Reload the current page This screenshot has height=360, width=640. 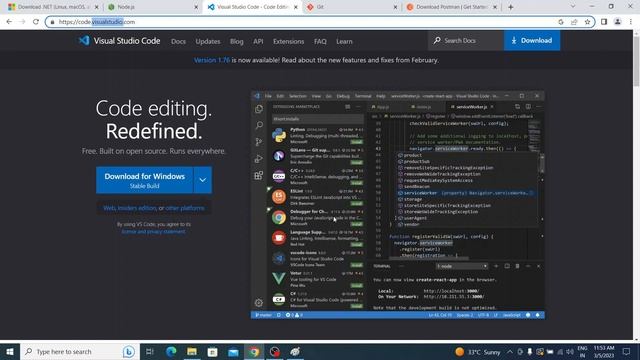click(36, 22)
